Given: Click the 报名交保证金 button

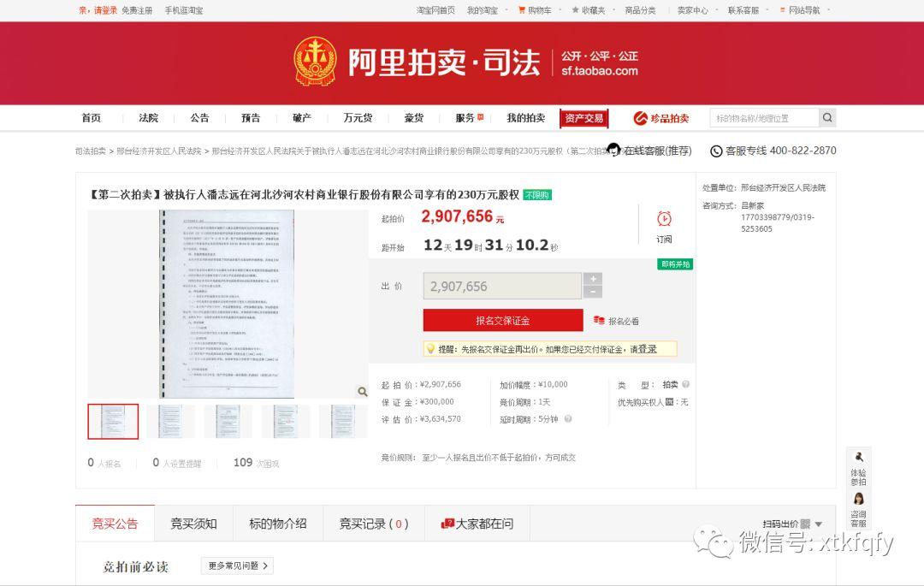Looking at the screenshot, I should [x=503, y=321].
